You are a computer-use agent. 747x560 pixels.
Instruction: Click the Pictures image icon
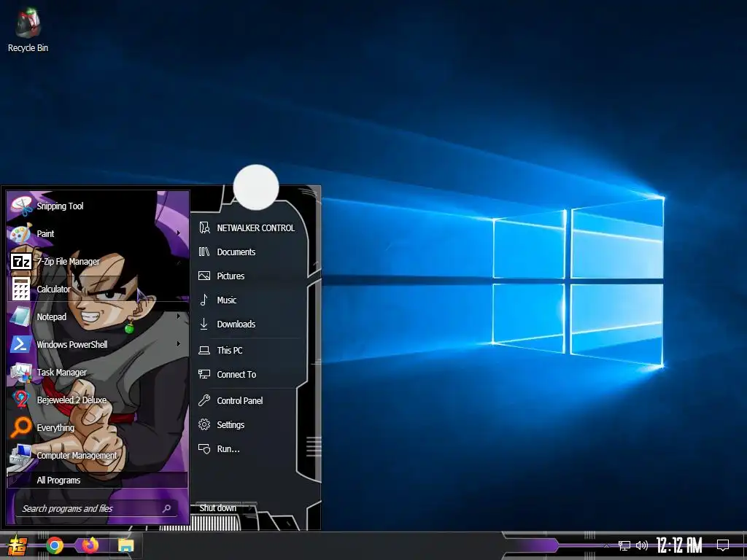click(x=204, y=276)
